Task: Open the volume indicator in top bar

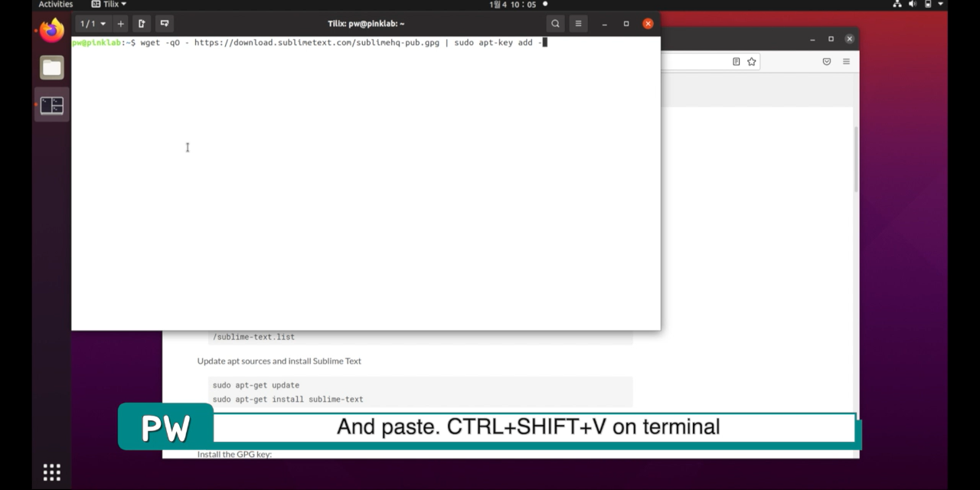Action: coord(913,5)
